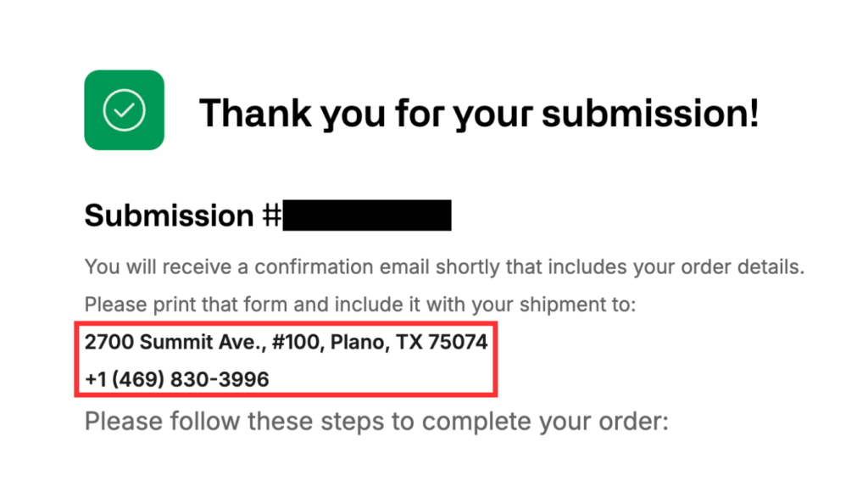This screenshot has height=498, width=868.
Task: Click the word 'submission!' in the heading
Action: 650,114
